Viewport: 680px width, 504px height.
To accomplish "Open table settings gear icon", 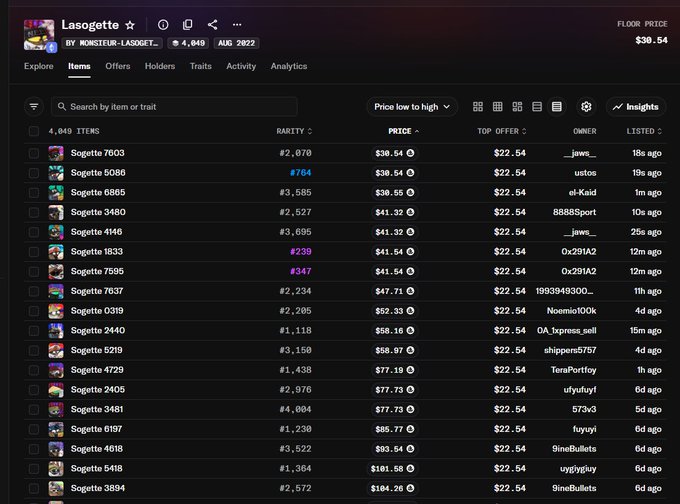I will tap(586, 107).
